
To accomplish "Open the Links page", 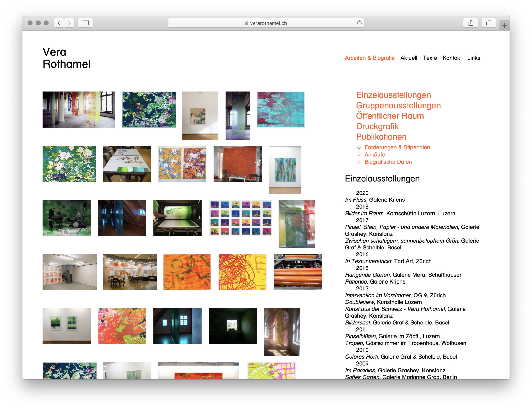I will (x=474, y=58).
